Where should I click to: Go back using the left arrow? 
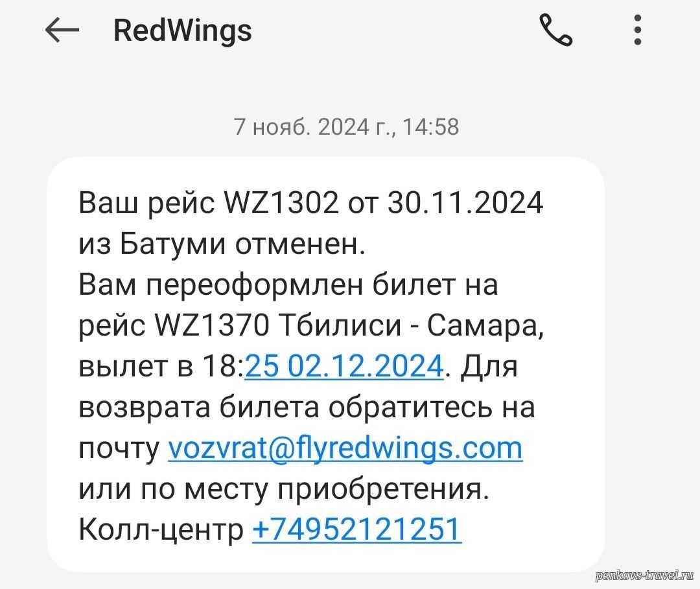[x=62, y=30]
